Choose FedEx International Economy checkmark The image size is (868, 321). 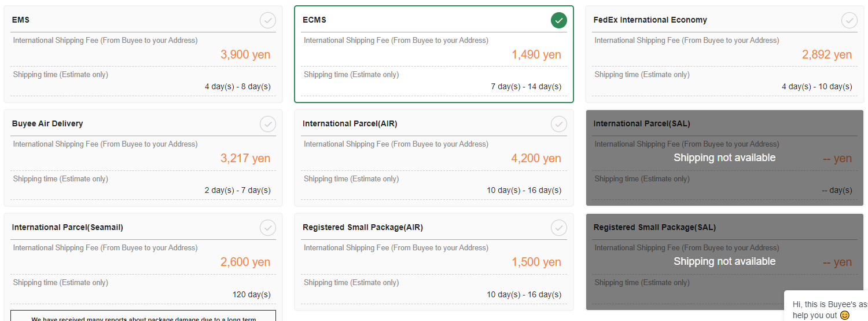849,20
